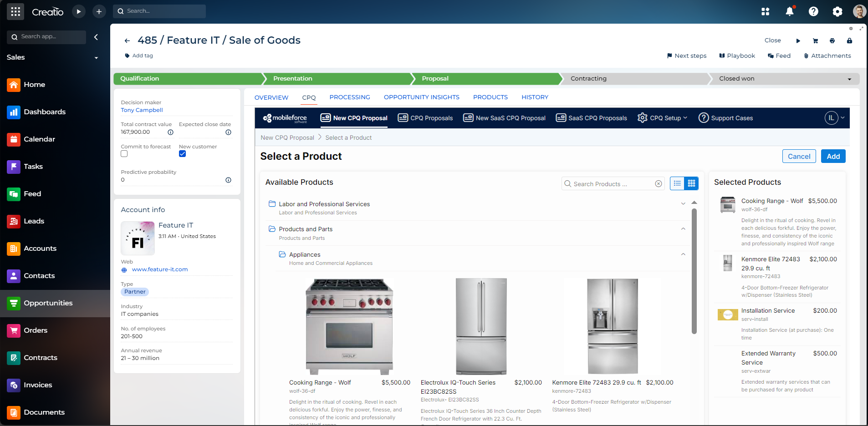
Task: Uncheck New customer checkbox
Action: pyautogui.click(x=182, y=154)
